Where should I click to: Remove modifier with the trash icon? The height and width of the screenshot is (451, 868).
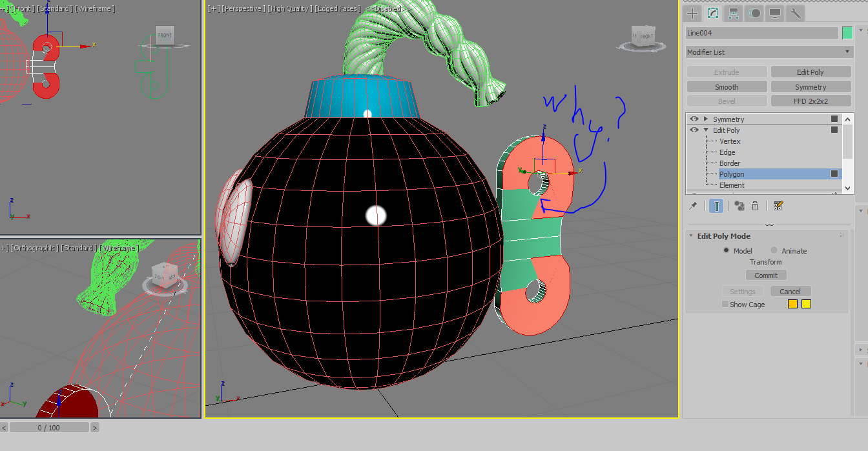tap(755, 206)
